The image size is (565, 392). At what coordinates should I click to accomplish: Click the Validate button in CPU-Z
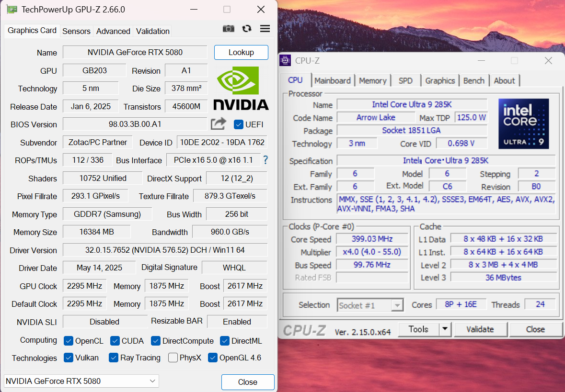480,329
